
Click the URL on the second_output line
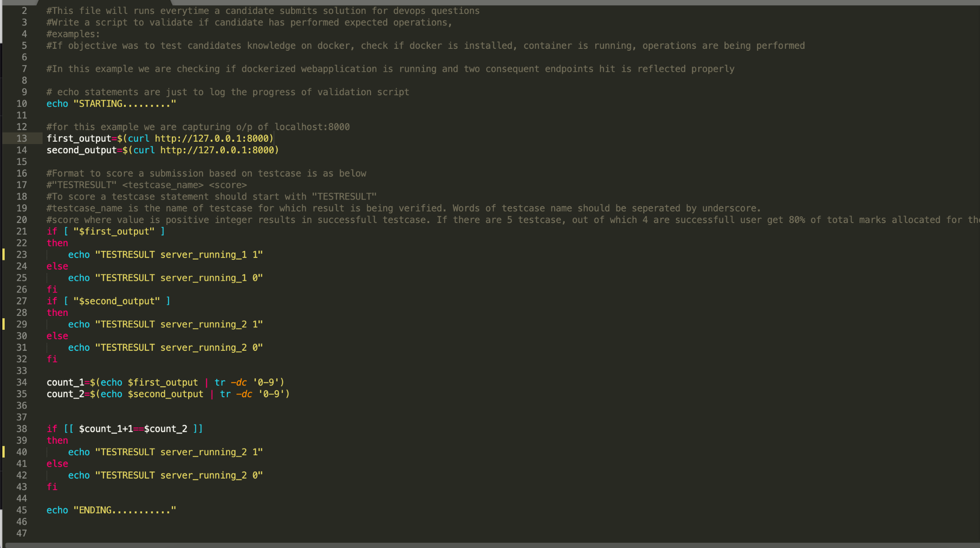pyautogui.click(x=217, y=150)
